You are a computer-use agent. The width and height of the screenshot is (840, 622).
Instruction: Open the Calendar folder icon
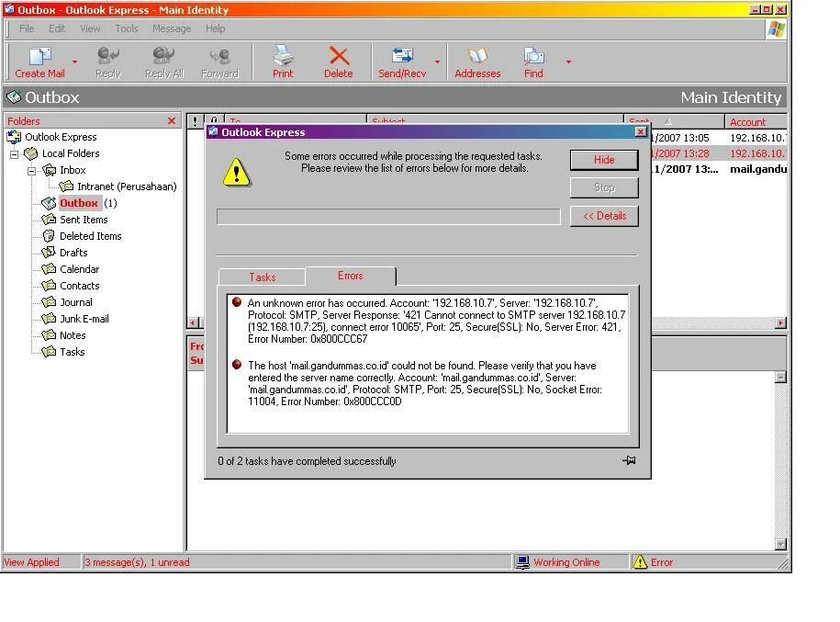49,269
